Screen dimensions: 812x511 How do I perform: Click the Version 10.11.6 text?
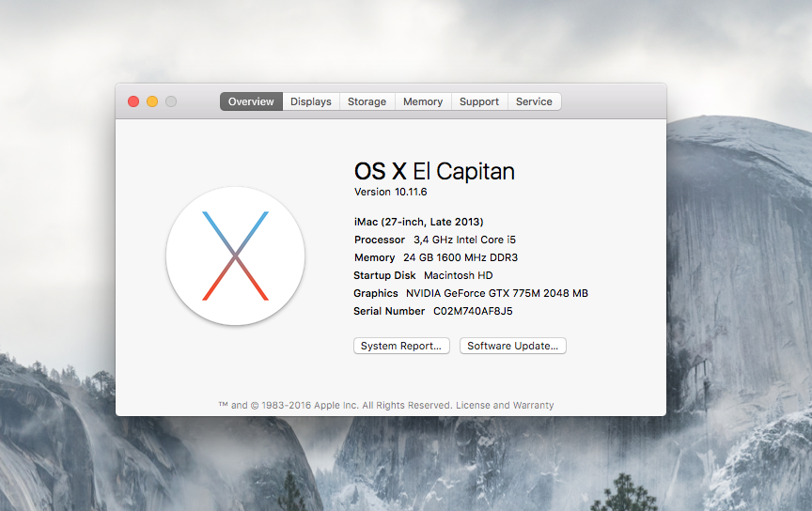390,192
